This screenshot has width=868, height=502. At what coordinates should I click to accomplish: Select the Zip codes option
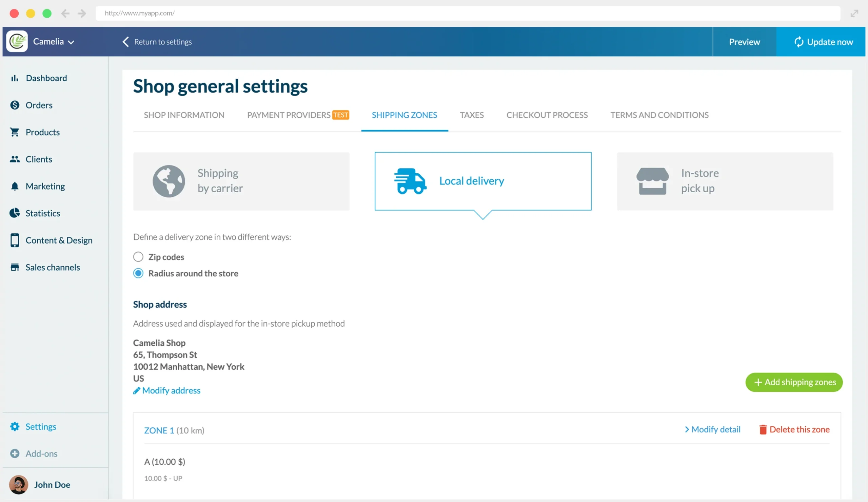138,257
